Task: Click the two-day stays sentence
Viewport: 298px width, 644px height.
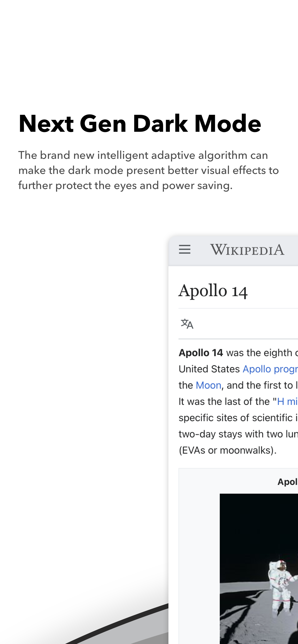Action: [238, 434]
